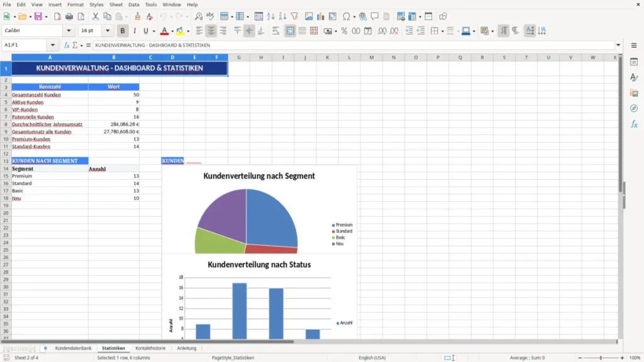This screenshot has width=644, height=362.
Task: Click the Save document icon
Action: [x=38, y=16]
